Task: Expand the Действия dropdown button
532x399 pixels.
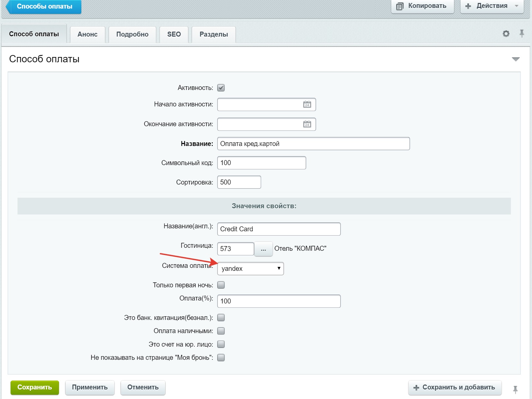Action: (x=492, y=6)
